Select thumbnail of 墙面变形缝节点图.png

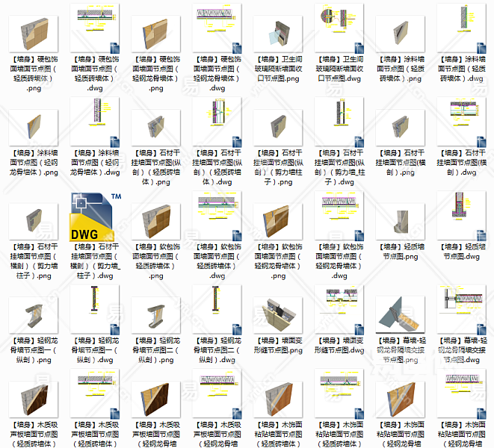point(278,315)
